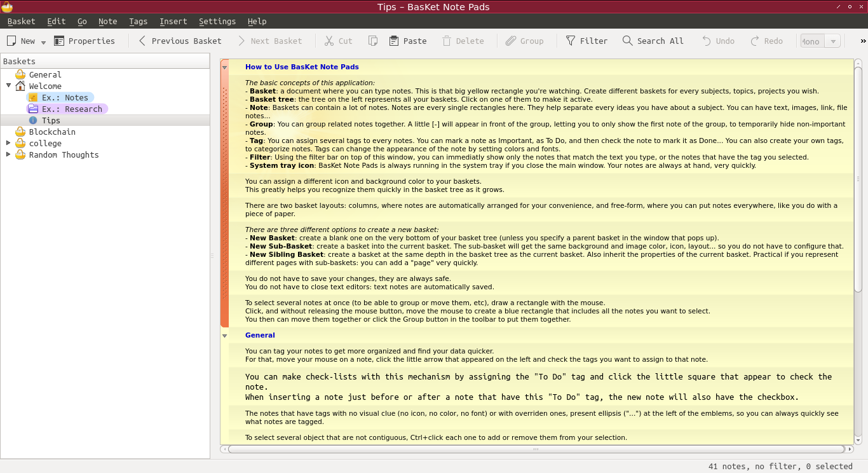Click the Group paperclip button
The image size is (868, 473).
pyautogui.click(x=525, y=41)
